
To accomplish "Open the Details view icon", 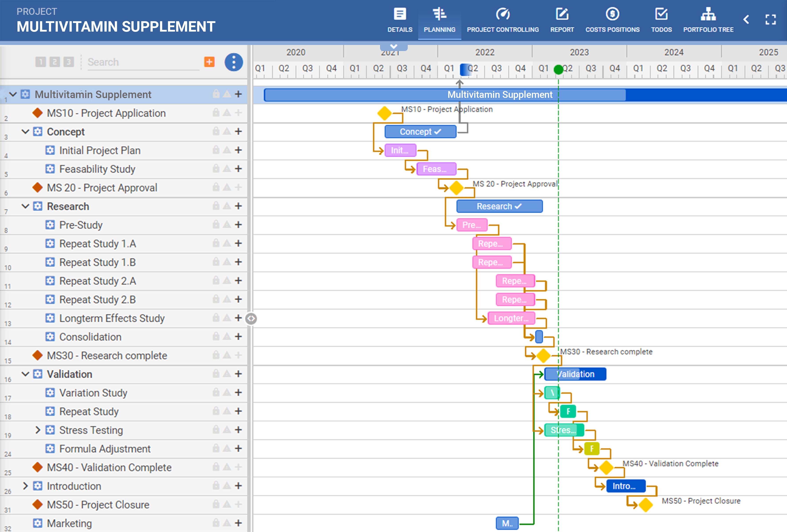I will coord(400,14).
